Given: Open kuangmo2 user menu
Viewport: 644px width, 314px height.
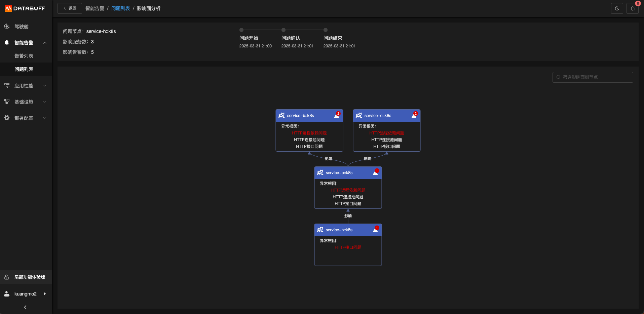Looking at the screenshot, I should pyautogui.click(x=26, y=294).
